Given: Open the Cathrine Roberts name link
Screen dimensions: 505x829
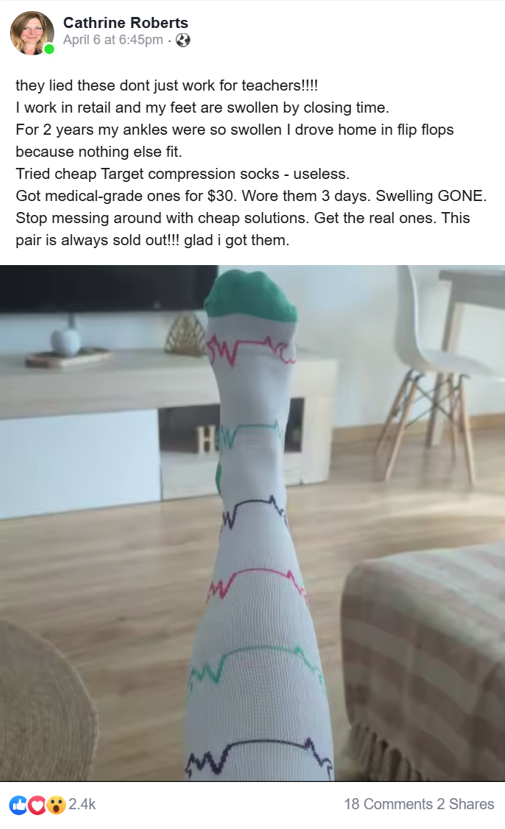Looking at the screenshot, I should pyautogui.click(x=125, y=23).
